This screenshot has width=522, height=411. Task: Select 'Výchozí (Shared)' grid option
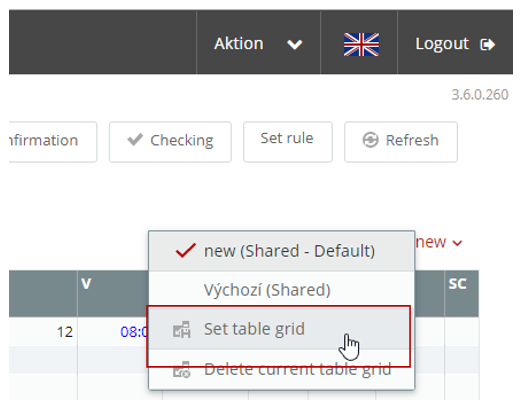coord(282,290)
